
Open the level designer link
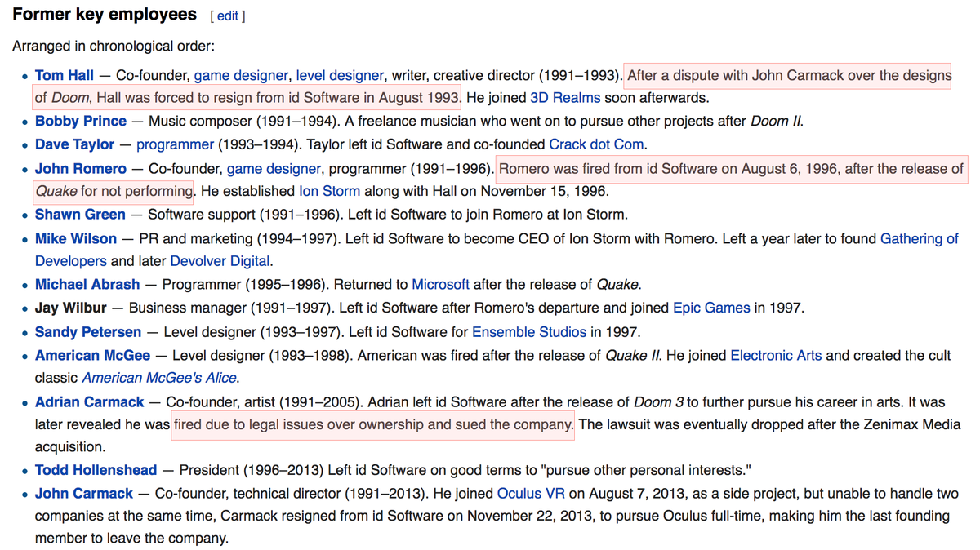[x=340, y=76]
